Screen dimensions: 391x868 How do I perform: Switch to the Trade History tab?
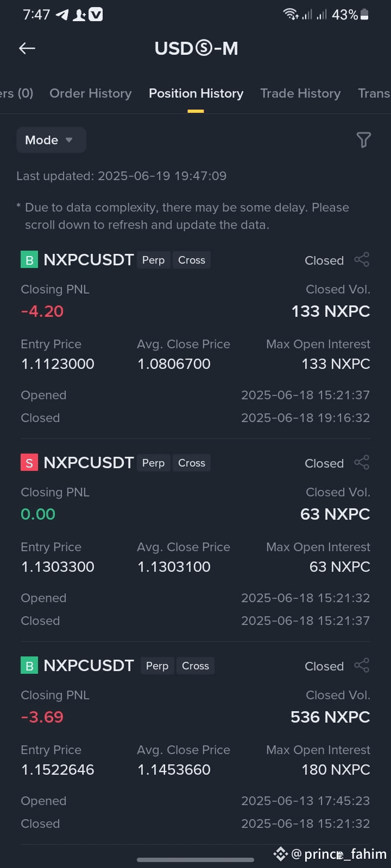point(300,93)
